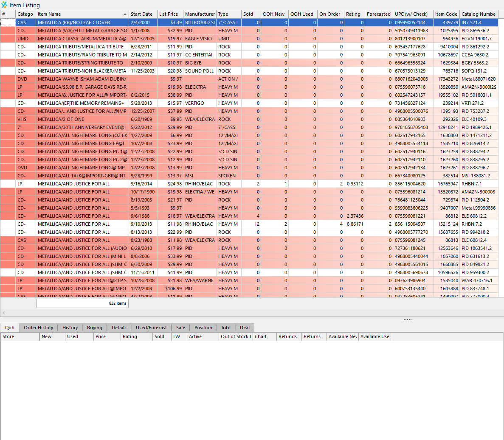This screenshot has width=504, height=440.
Task: Sort by Start Date column header
Action: point(143,14)
